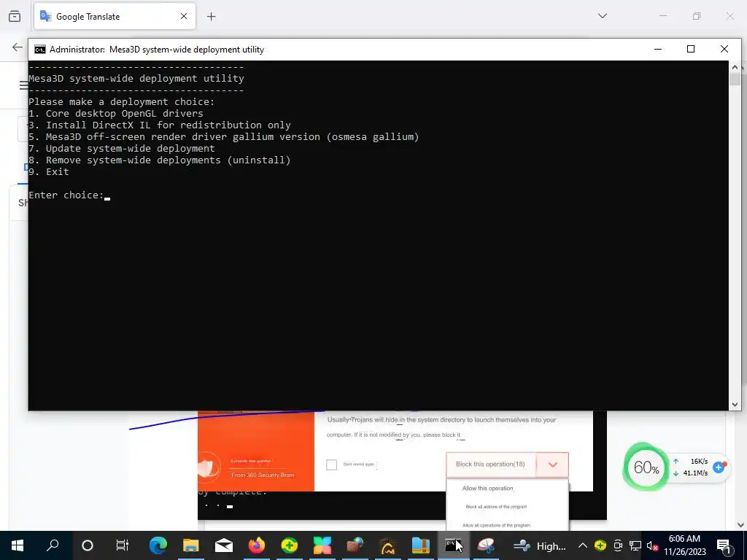The height and width of the screenshot is (560, 747).
Task: Click the 360 Security tray icon
Action: 600,545
